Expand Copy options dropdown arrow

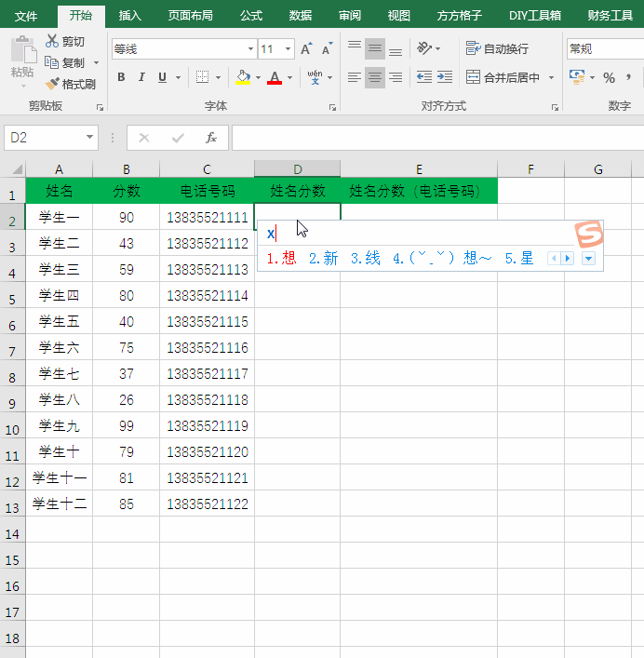coord(96,63)
